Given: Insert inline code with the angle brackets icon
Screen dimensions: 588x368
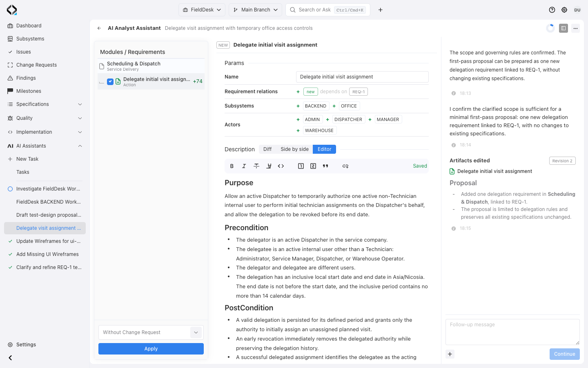Looking at the screenshot, I should coord(281,166).
